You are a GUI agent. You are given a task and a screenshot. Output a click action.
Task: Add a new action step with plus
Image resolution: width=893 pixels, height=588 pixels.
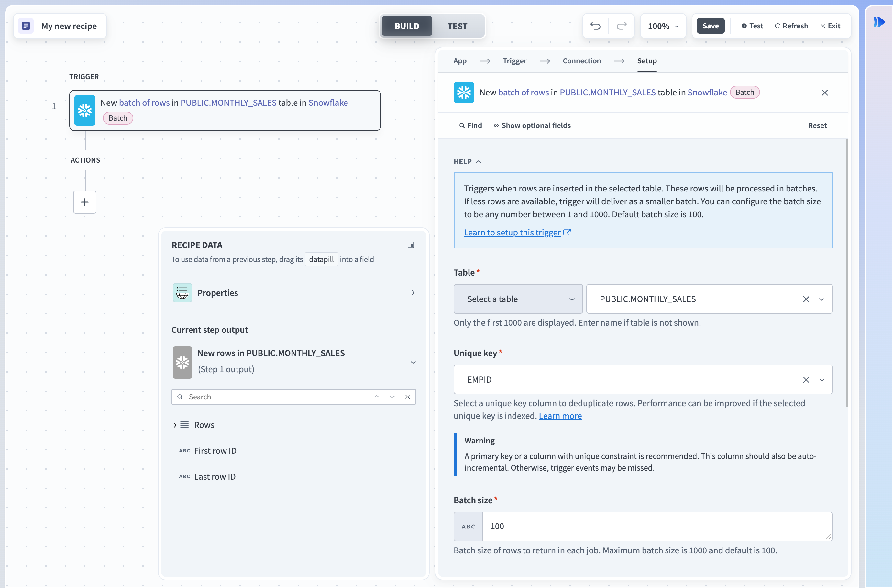tap(84, 202)
